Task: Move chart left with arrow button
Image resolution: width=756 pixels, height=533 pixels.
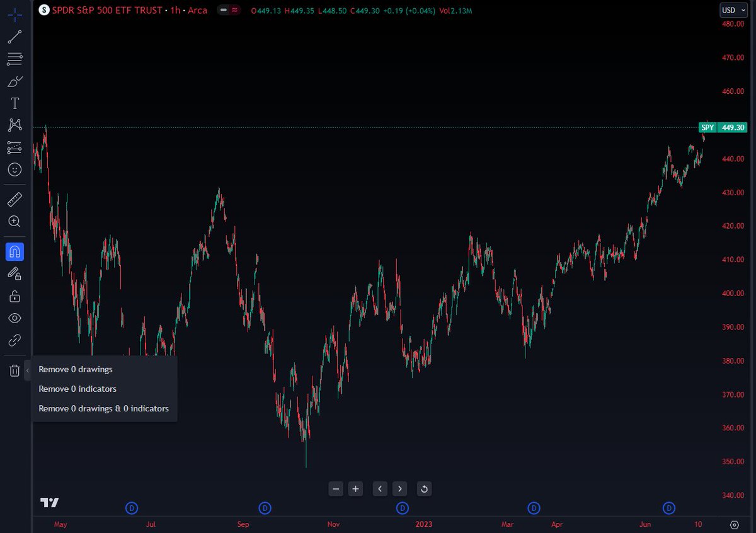Action: (380, 488)
